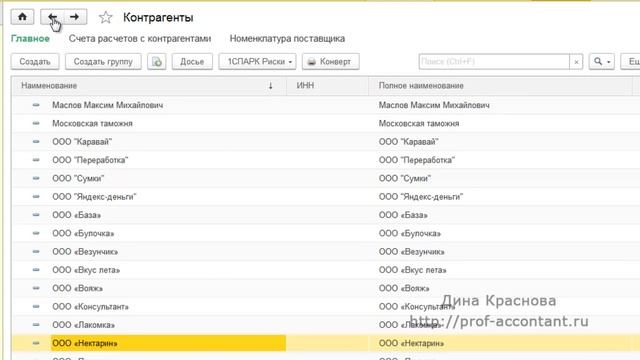Click Создать группу button
This screenshot has height=360, width=640.
click(x=103, y=62)
